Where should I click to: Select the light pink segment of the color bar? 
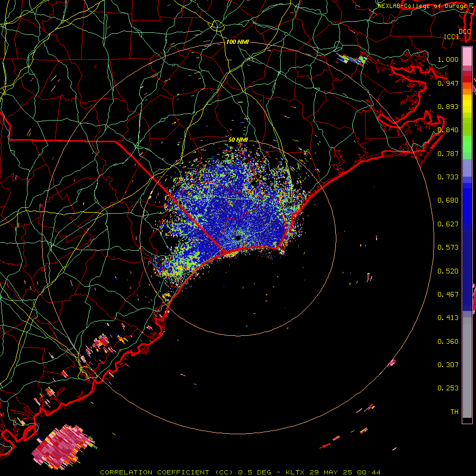click(x=467, y=56)
